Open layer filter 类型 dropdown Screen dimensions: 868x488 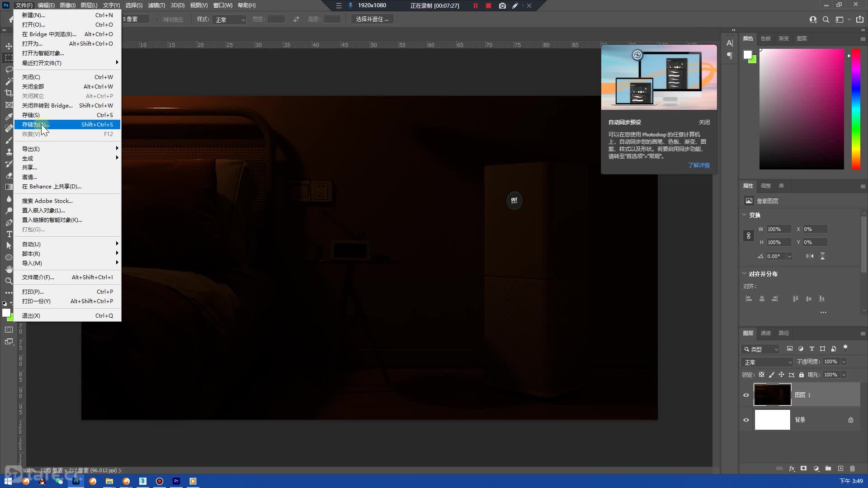point(760,349)
